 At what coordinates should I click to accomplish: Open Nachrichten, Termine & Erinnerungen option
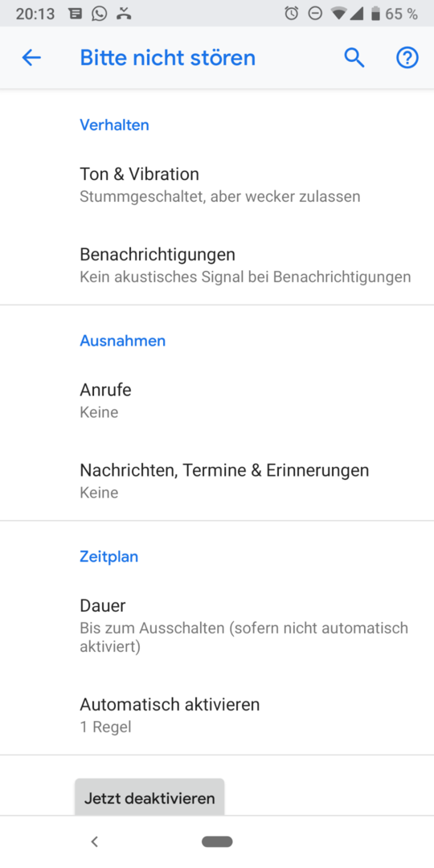[217, 481]
